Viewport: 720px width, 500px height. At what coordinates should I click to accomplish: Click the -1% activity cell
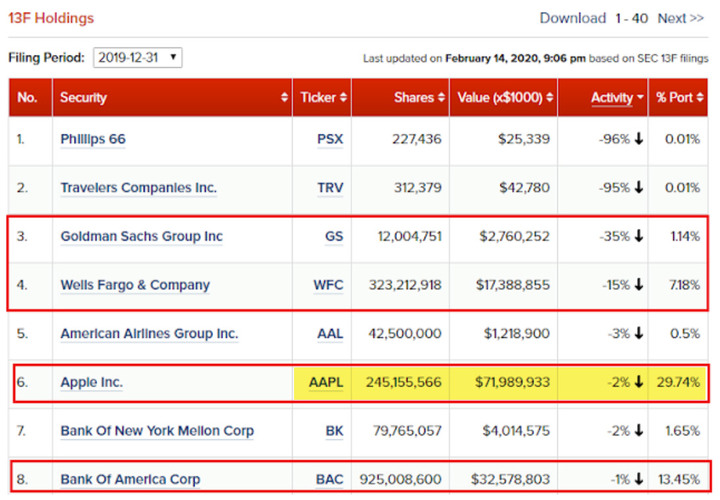tap(626, 480)
